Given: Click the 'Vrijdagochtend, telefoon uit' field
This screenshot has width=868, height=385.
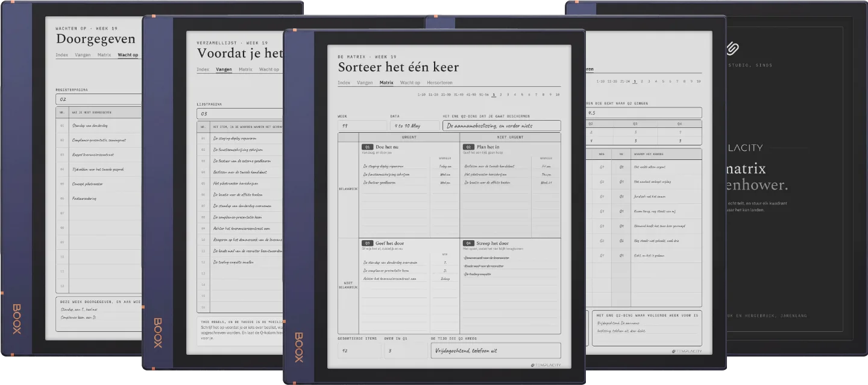Looking at the screenshot, I should (x=495, y=351).
